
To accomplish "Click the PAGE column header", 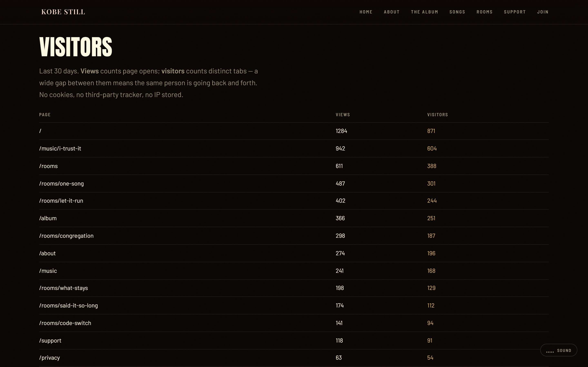I will [45, 115].
